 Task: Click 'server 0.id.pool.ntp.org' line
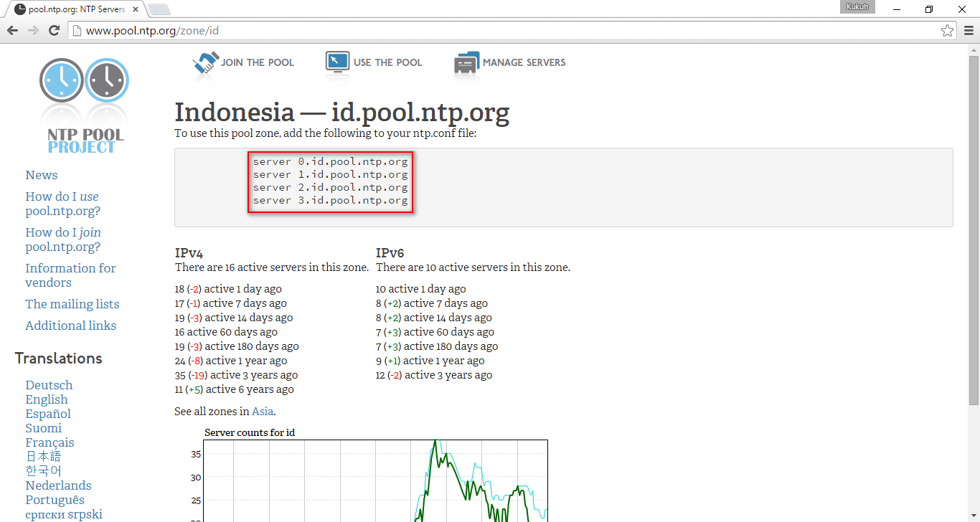click(330, 161)
